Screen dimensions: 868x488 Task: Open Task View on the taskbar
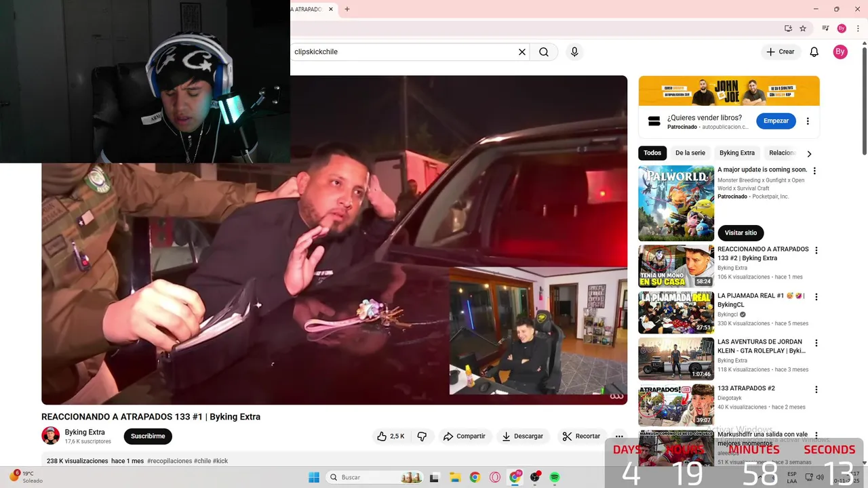pyautogui.click(x=434, y=477)
